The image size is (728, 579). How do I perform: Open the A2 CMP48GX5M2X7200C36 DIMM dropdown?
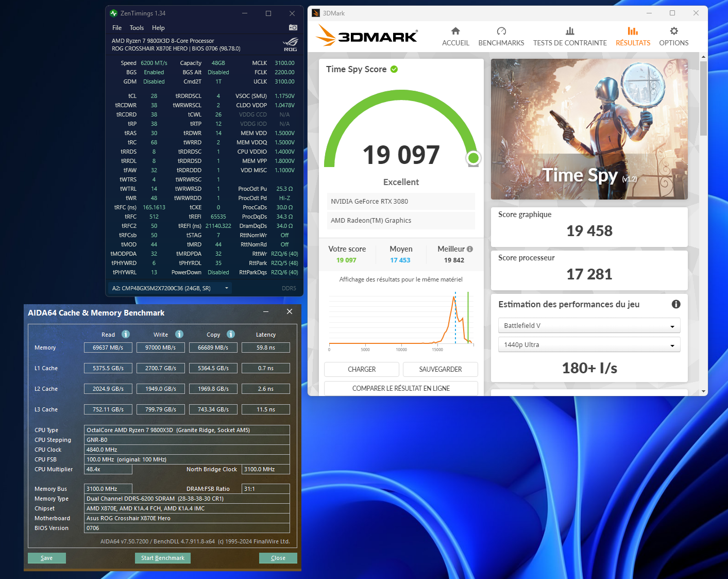[170, 288]
